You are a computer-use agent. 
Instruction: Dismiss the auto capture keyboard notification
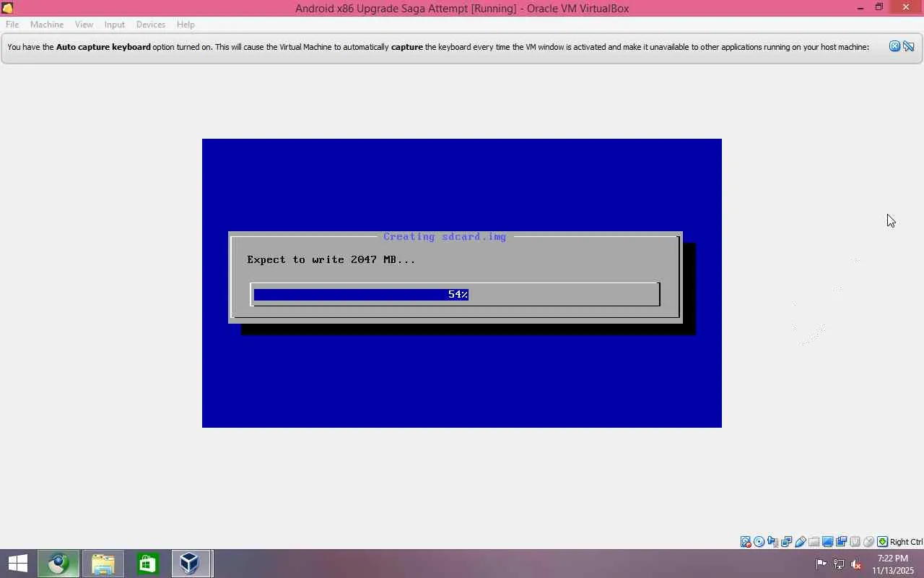894,46
